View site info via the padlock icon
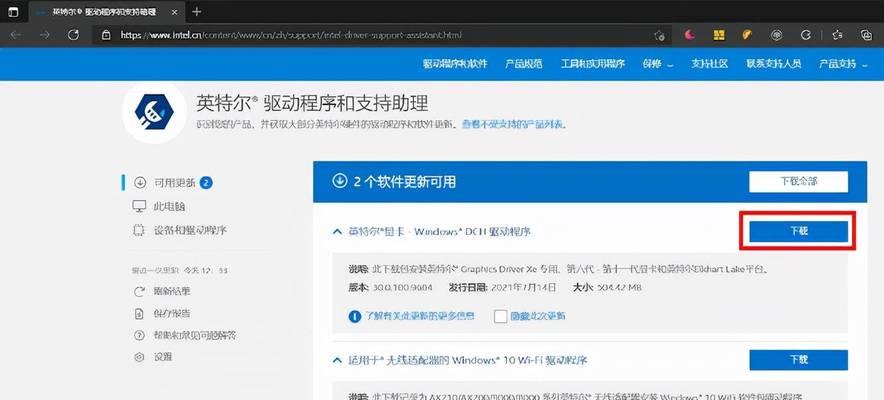The image size is (884, 400). click(106, 35)
